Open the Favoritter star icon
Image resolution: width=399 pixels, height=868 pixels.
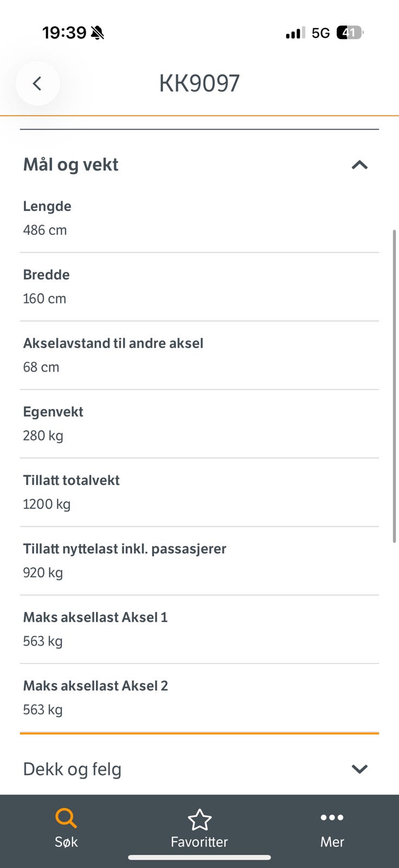[200, 820]
